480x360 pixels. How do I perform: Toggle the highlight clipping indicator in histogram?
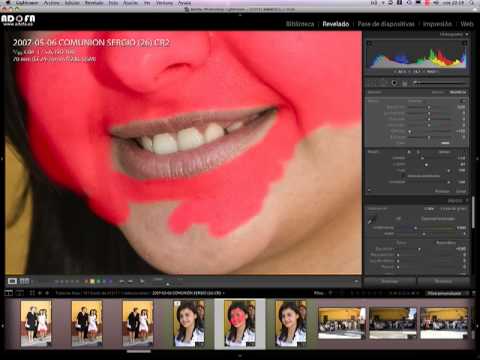tap(465, 43)
